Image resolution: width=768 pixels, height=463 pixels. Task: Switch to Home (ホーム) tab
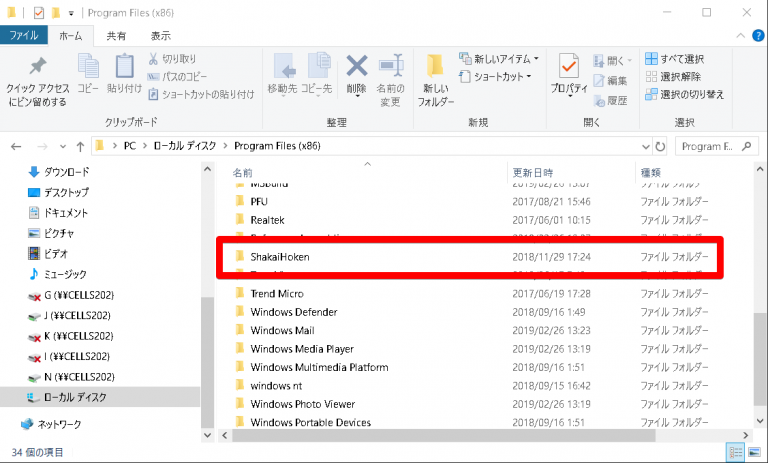(x=71, y=35)
